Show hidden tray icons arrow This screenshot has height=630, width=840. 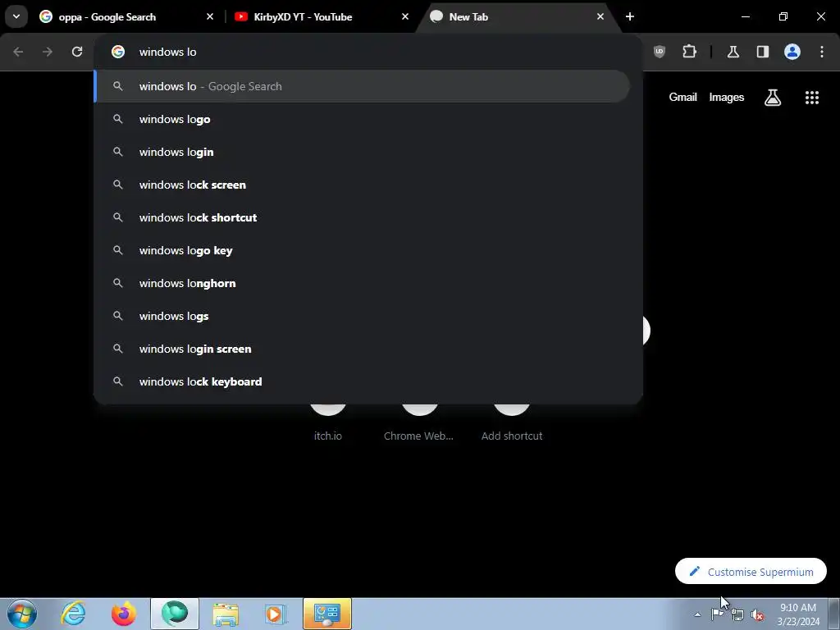click(x=697, y=614)
